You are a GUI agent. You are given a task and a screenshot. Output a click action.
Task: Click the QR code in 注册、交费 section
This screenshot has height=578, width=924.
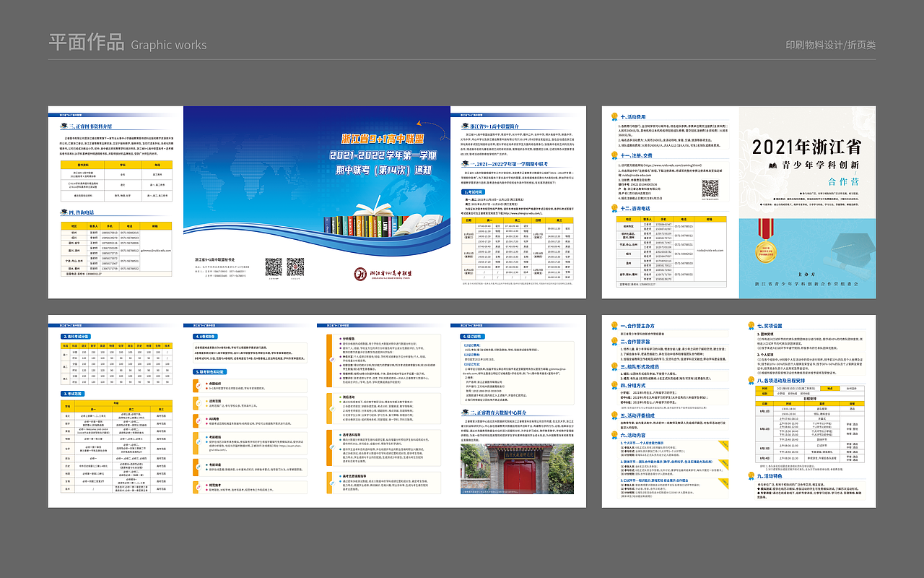click(x=710, y=189)
